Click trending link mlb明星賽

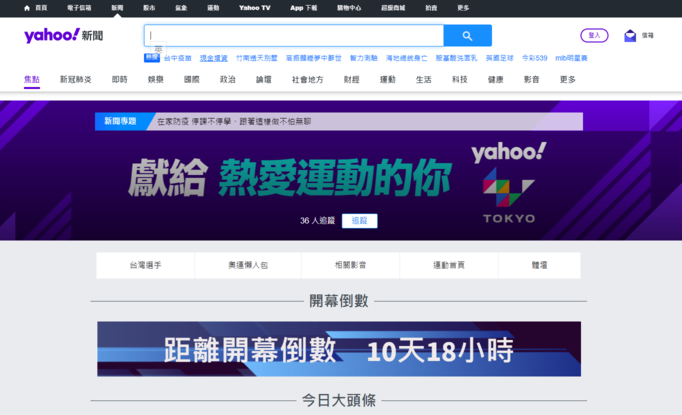coord(572,58)
